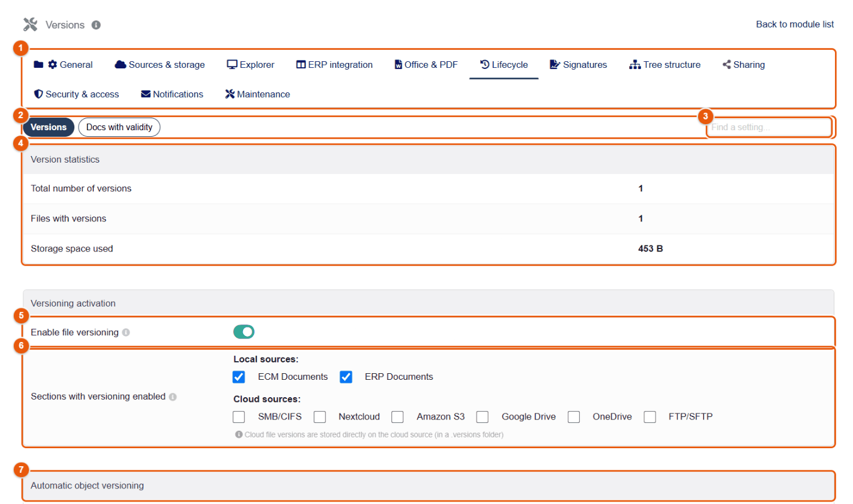This screenshot has width=853, height=504.
Task: Click the 453 B storage value
Action: tap(651, 248)
